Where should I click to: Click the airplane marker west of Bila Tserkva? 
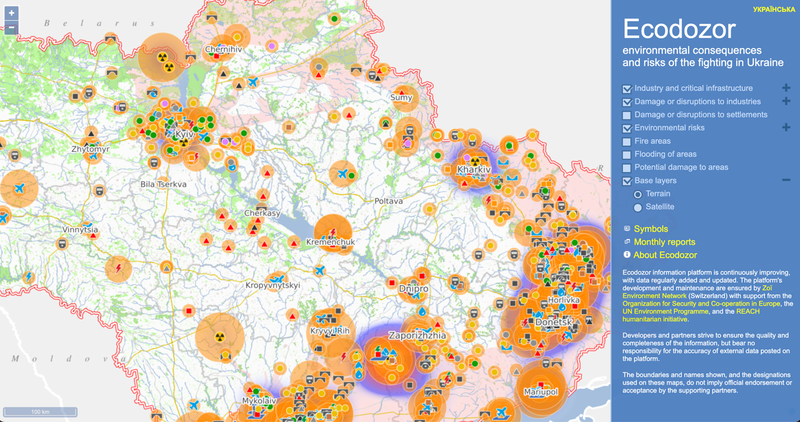point(18,187)
